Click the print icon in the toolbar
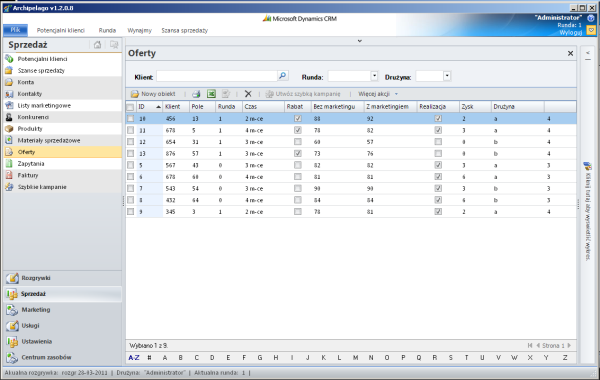 tap(196, 94)
